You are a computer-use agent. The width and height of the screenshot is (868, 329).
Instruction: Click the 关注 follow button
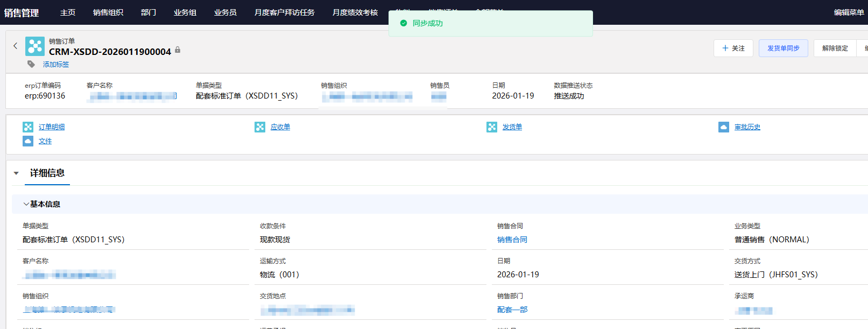pyautogui.click(x=733, y=48)
